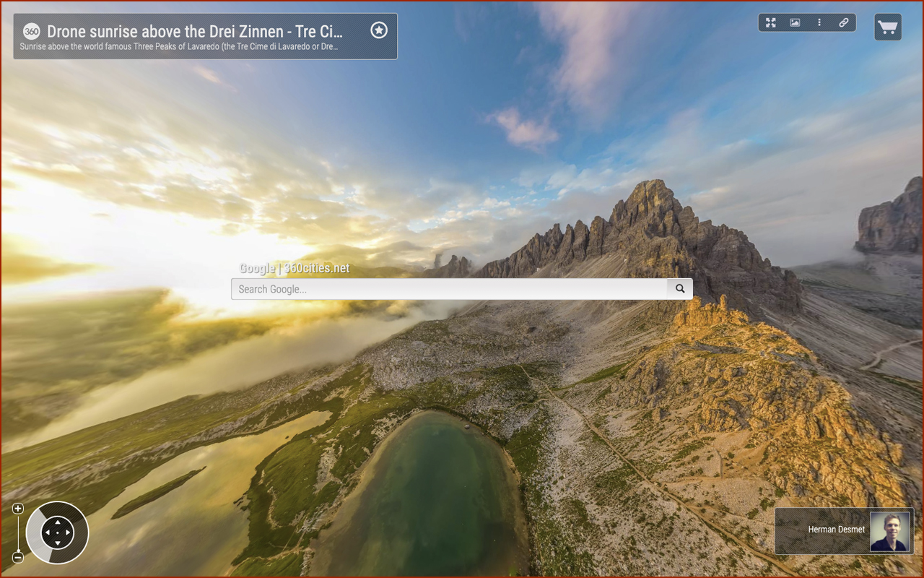This screenshot has height=578, width=924.
Task: Open the panorama title 'Drone sunrise above the Drei Zinnen'
Action: pos(194,31)
